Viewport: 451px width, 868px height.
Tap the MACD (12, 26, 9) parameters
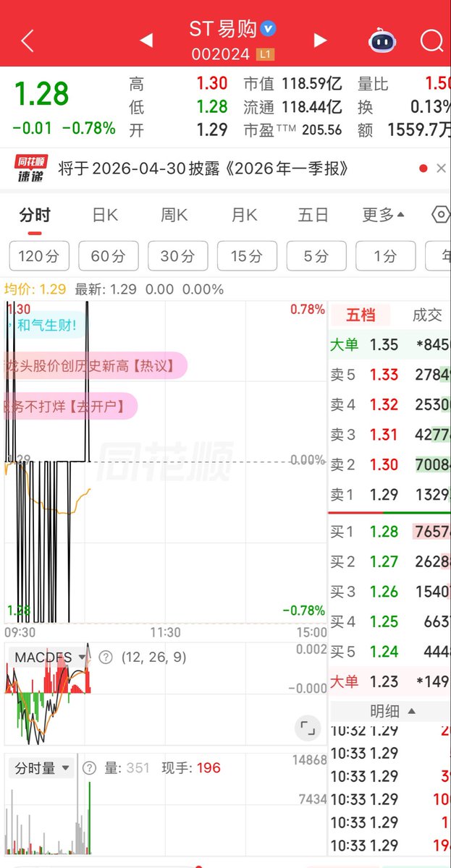[153, 658]
